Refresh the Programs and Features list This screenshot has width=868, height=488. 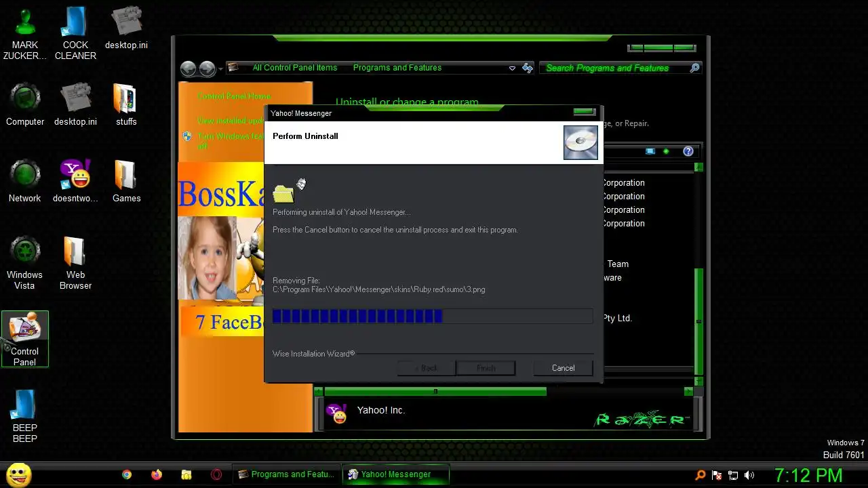[x=527, y=68]
